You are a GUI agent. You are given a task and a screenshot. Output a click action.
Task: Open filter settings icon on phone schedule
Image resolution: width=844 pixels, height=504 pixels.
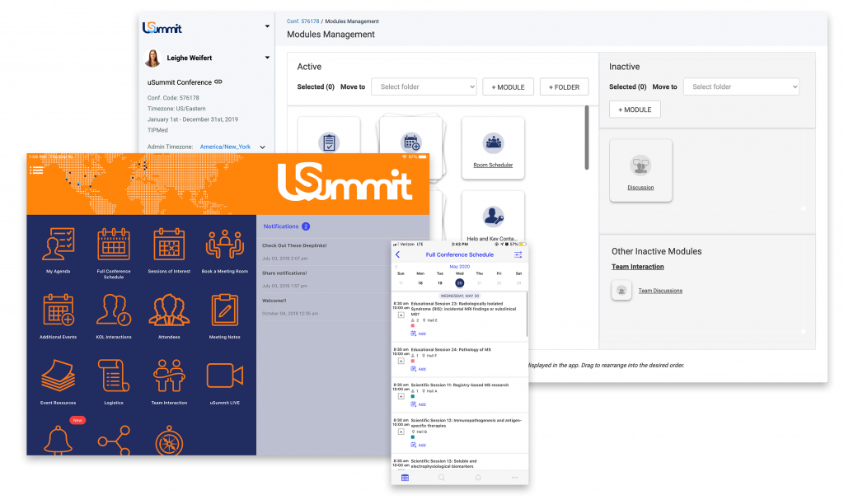pyautogui.click(x=518, y=254)
